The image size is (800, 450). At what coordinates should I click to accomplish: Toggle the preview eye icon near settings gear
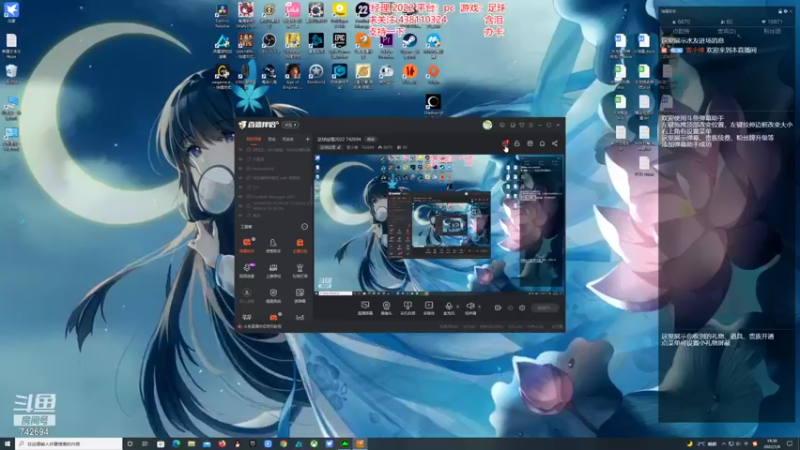(510, 308)
